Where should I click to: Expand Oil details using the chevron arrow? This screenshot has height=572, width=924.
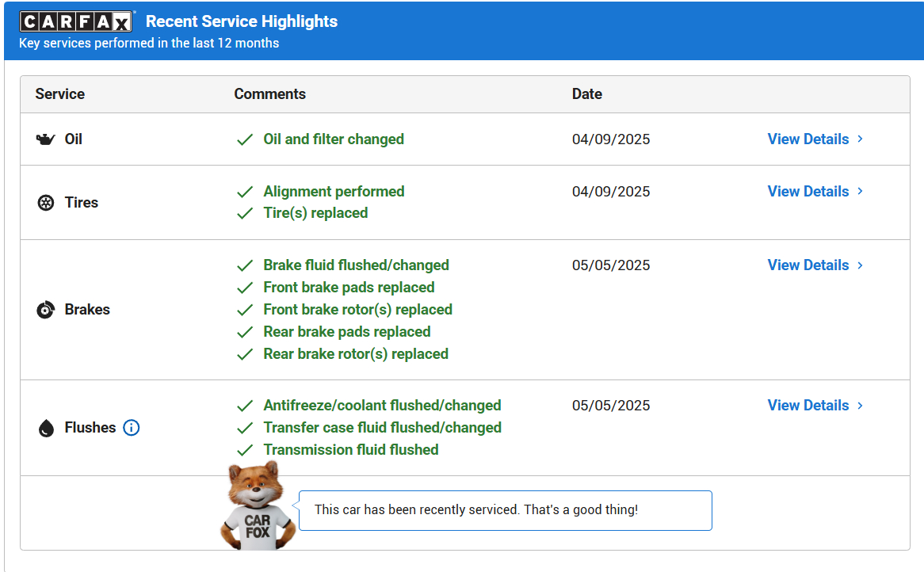pos(861,139)
